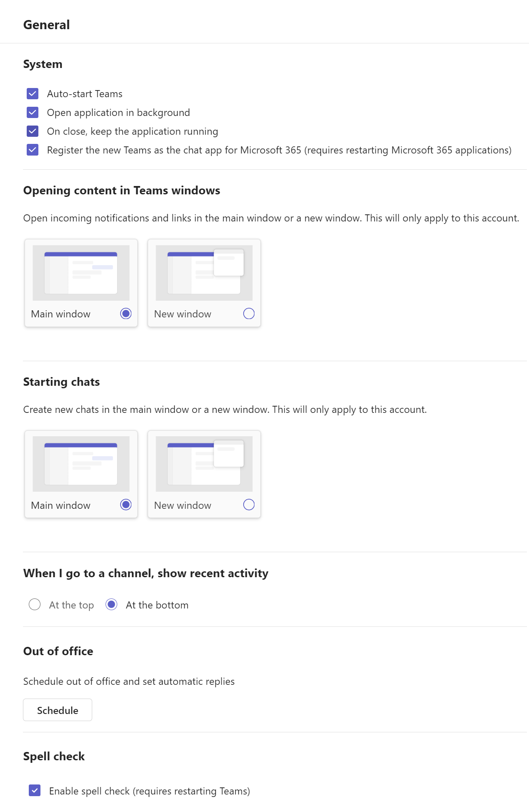Click Main window preview image under Opening content
This screenshot has height=812, width=529.
pos(81,273)
